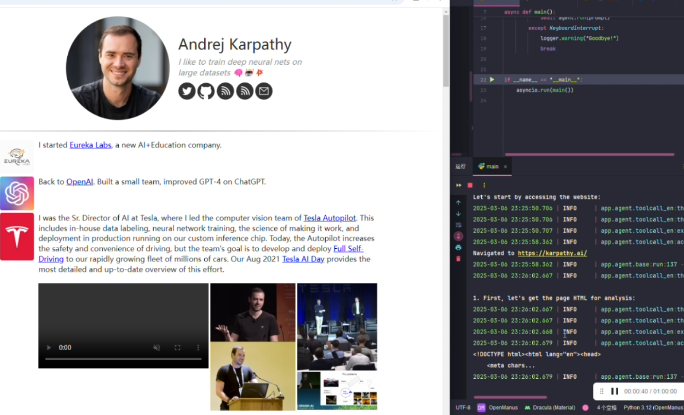
Task: Print console output with the printer icon
Action: tap(458, 247)
